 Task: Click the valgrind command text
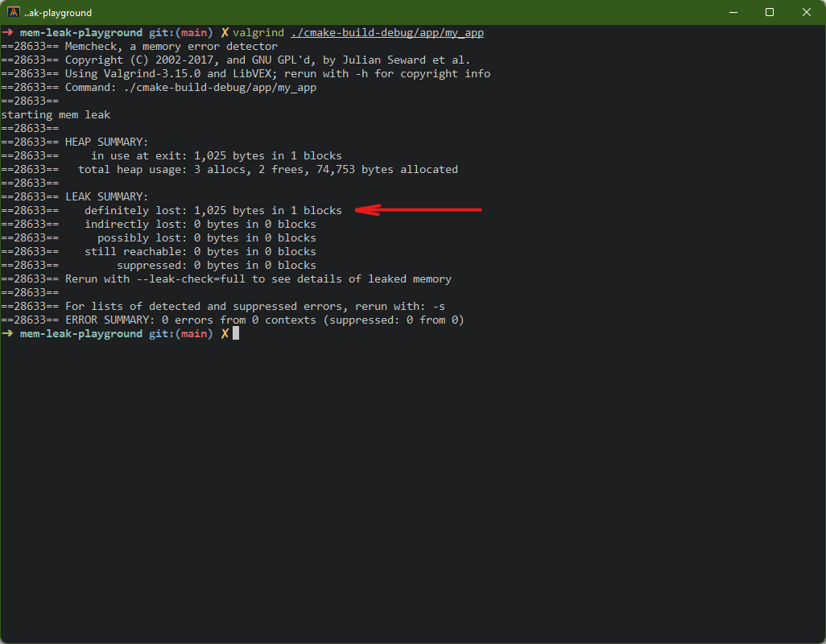[259, 32]
